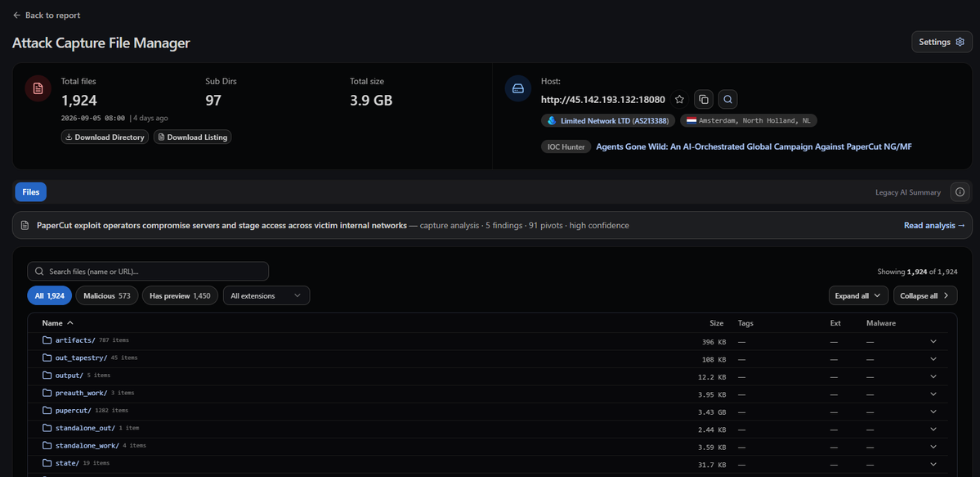
Task: Click the 3.43 GB size value
Action: pos(712,412)
